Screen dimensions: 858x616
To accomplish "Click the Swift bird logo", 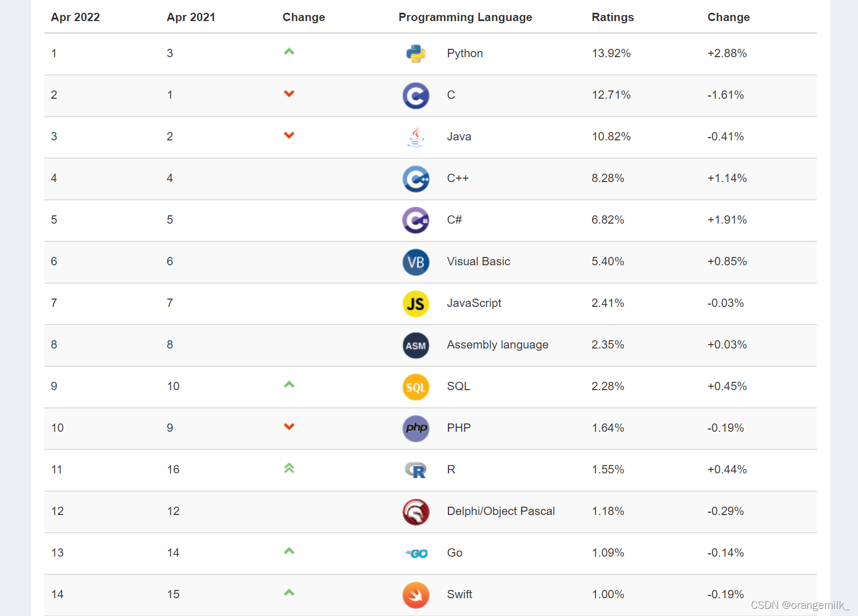I will [x=416, y=595].
